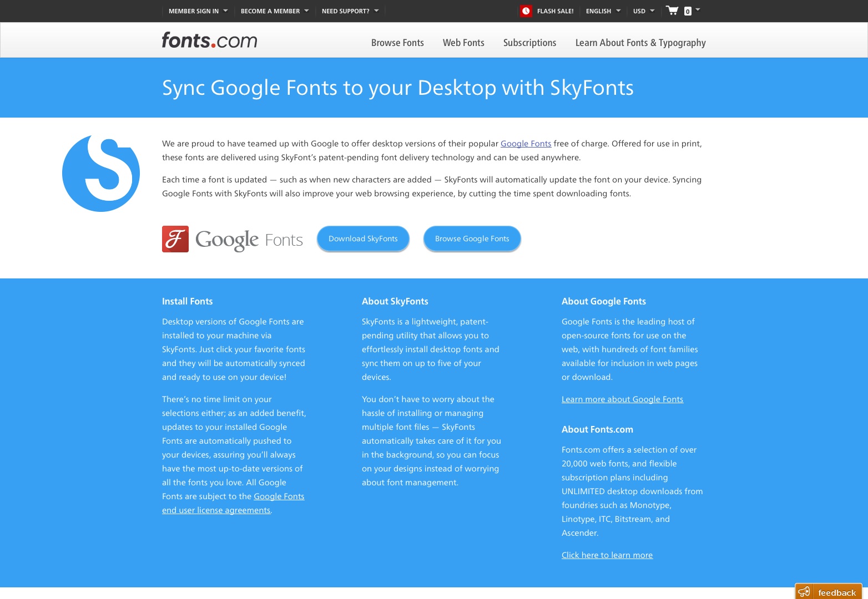
Task: Expand the Become a Member dropdown
Action: point(275,11)
